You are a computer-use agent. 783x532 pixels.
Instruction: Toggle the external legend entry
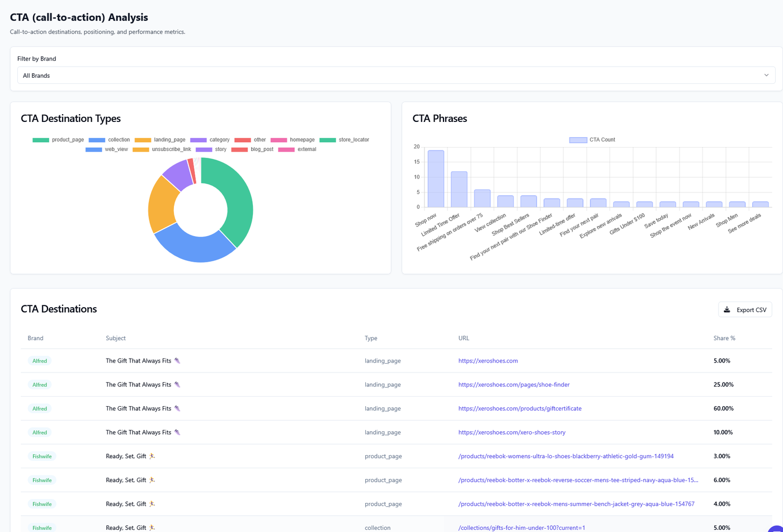tap(297, 149)
